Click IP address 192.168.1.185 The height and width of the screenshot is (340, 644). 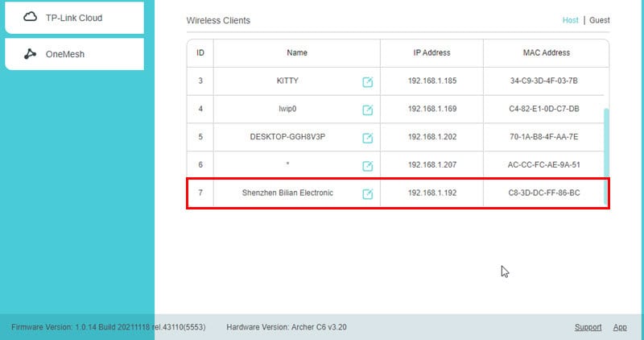[432, 81]
